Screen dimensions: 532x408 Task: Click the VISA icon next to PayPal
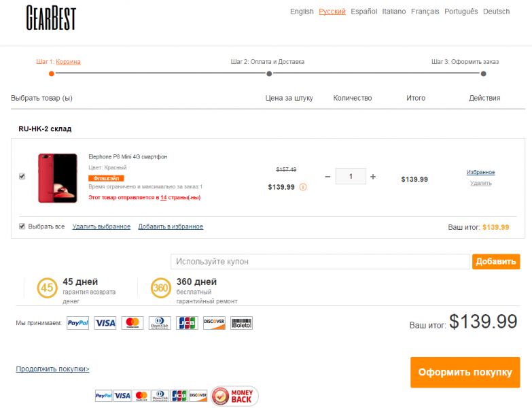point(105,323)
